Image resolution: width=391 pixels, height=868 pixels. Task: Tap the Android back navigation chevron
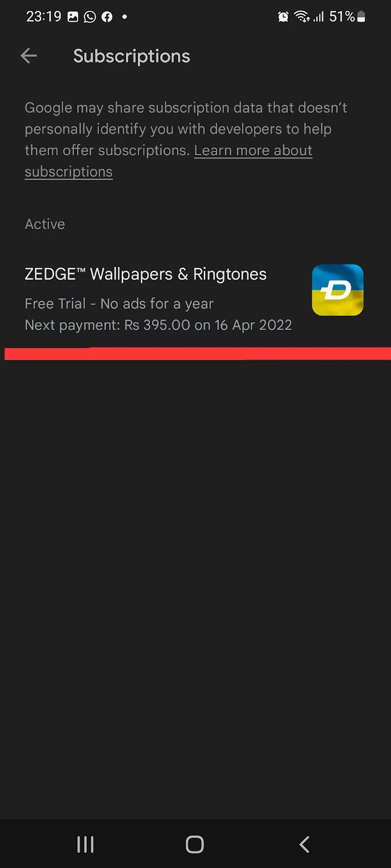(x=305, y=844)
